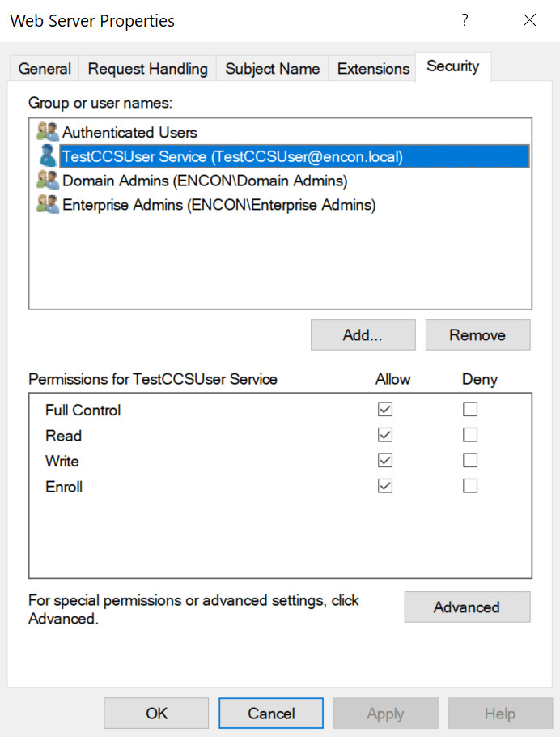
Task: Open Advanced security settings
Action: 467,607
